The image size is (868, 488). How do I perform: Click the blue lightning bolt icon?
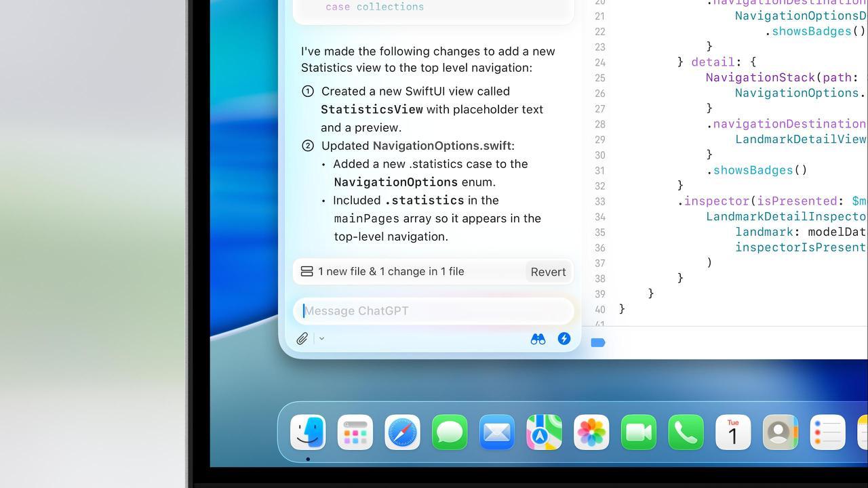coord(564,338)
